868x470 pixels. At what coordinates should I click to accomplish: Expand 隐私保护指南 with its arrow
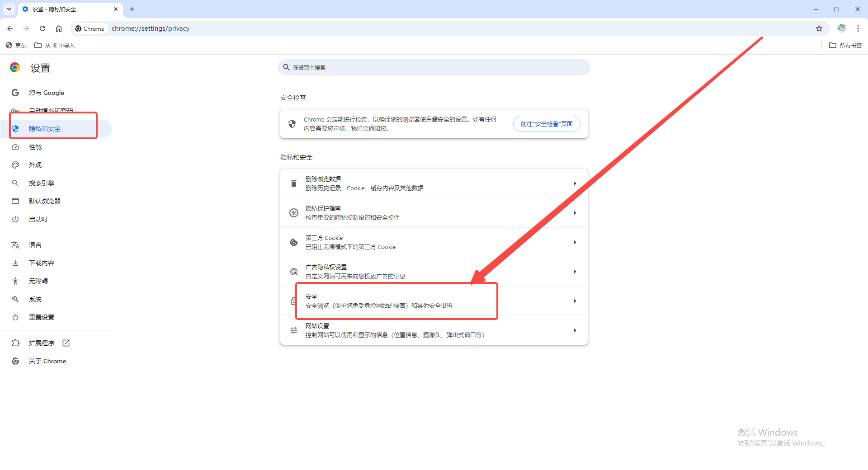575,213
